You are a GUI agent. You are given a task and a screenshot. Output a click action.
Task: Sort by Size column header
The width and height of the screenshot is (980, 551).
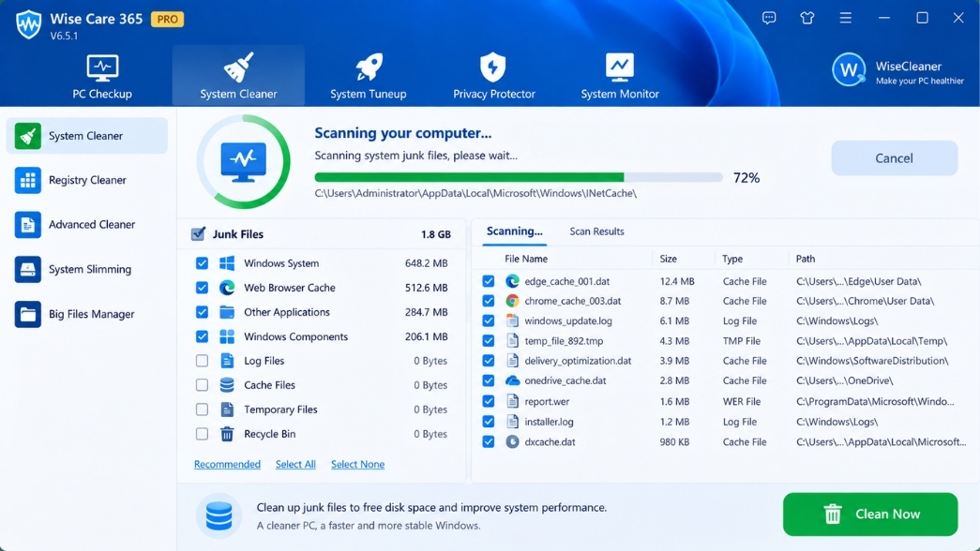[x=668, y=259]
